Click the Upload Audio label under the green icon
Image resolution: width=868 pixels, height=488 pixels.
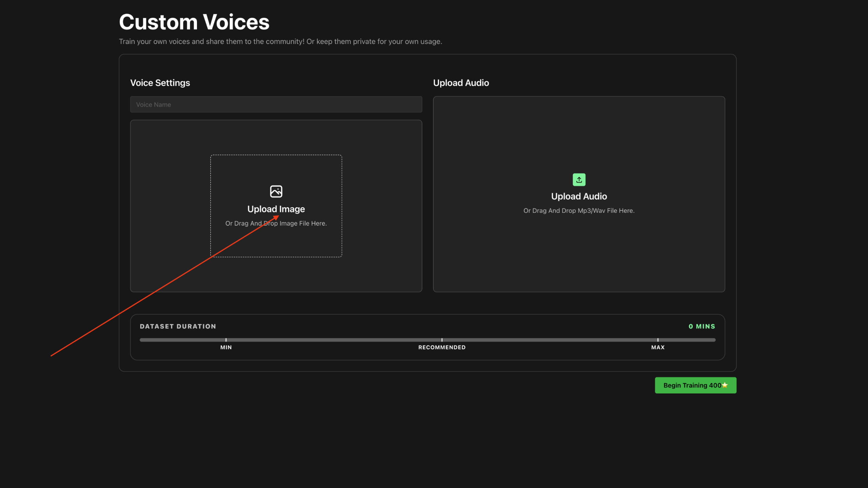coord(579,196)
